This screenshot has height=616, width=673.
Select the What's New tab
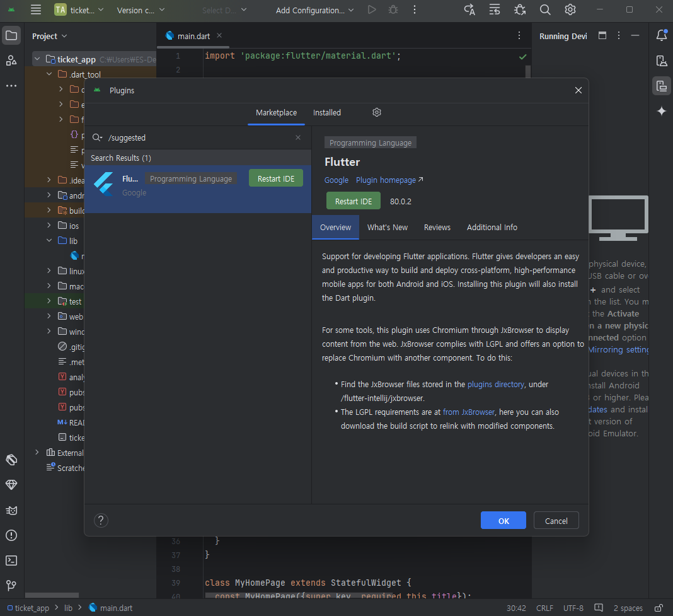tap(387, 227)
